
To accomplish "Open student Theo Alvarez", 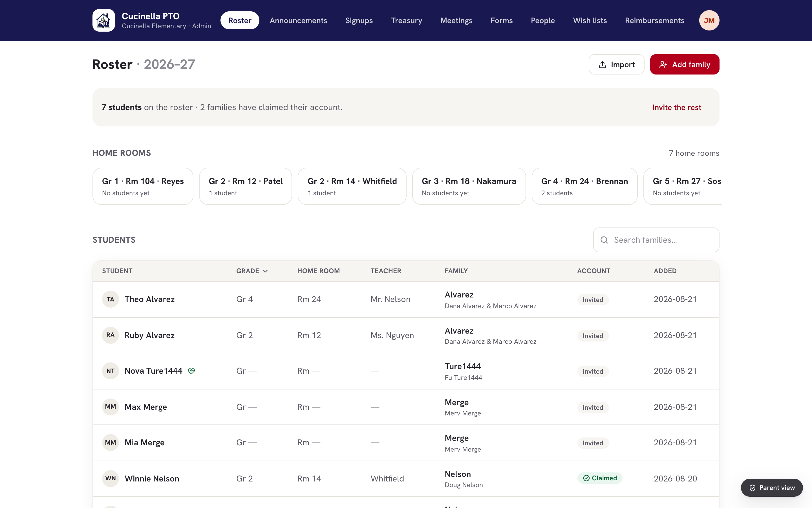I will click(149, 299).
